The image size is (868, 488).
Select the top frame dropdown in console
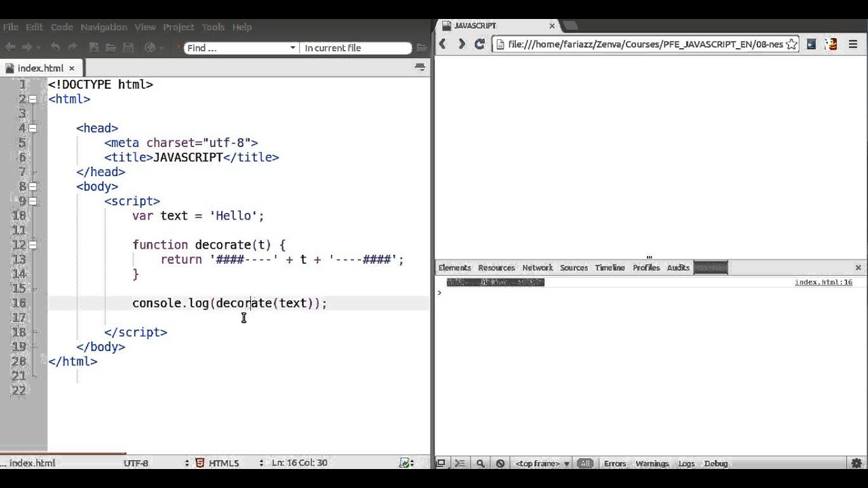(x=542, y=464)
